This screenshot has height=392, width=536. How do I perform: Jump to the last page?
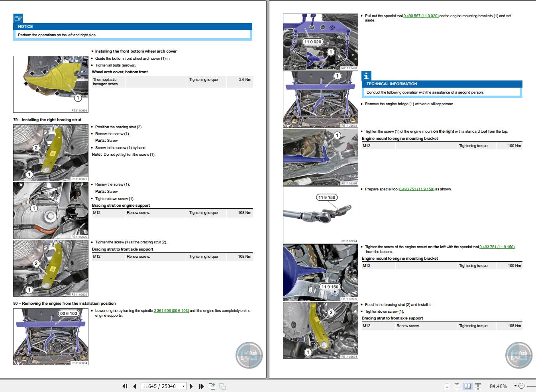coord(201,386)
